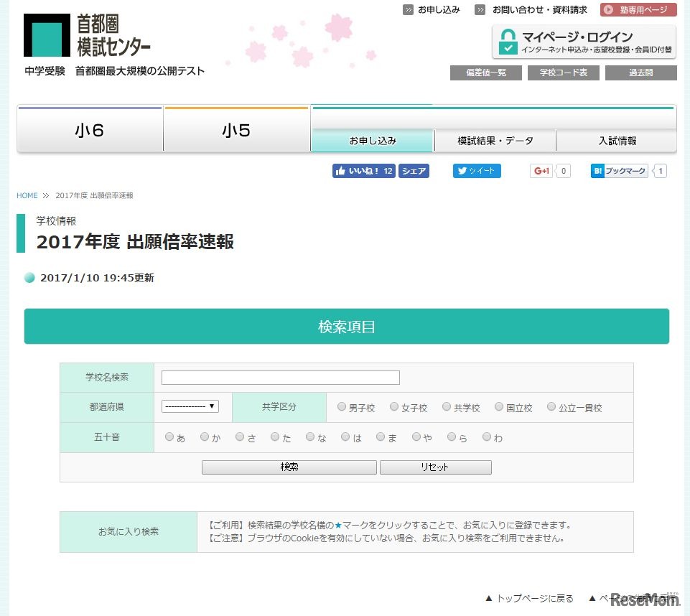Click the Twitter ツイート button

pos(477,171)
